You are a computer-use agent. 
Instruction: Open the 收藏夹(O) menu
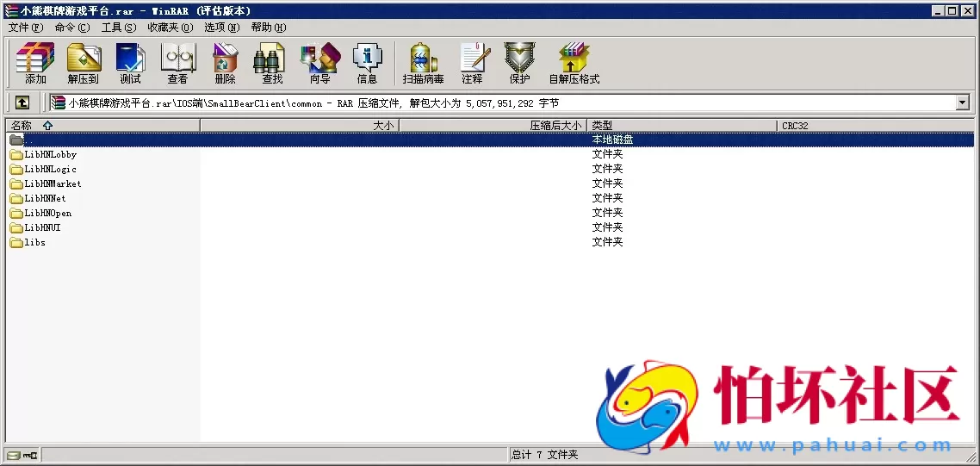click(170, 28)
